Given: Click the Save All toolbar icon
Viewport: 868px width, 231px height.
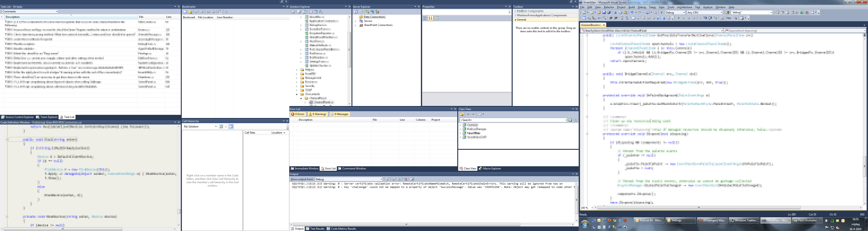Looking at the screenshot, I should pyautogui.click(x=609, y=12).
